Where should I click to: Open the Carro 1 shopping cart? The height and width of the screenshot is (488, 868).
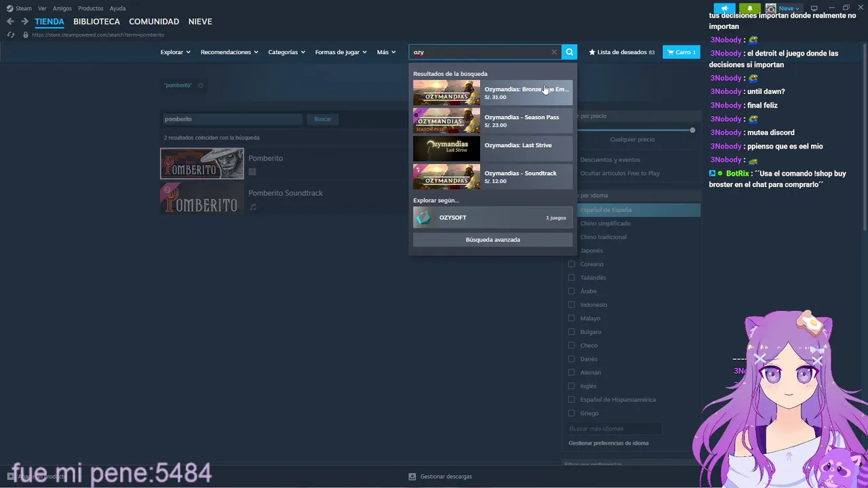click(681, 52)
